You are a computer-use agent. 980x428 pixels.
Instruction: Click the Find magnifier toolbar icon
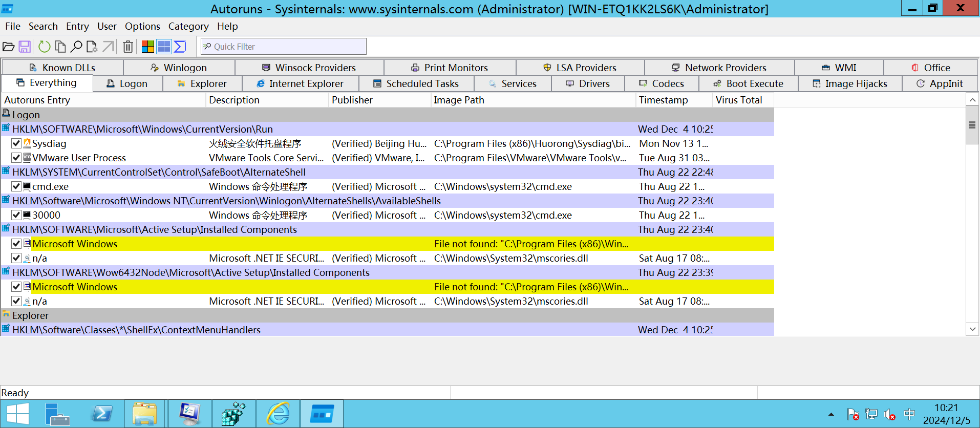(76, 47)
